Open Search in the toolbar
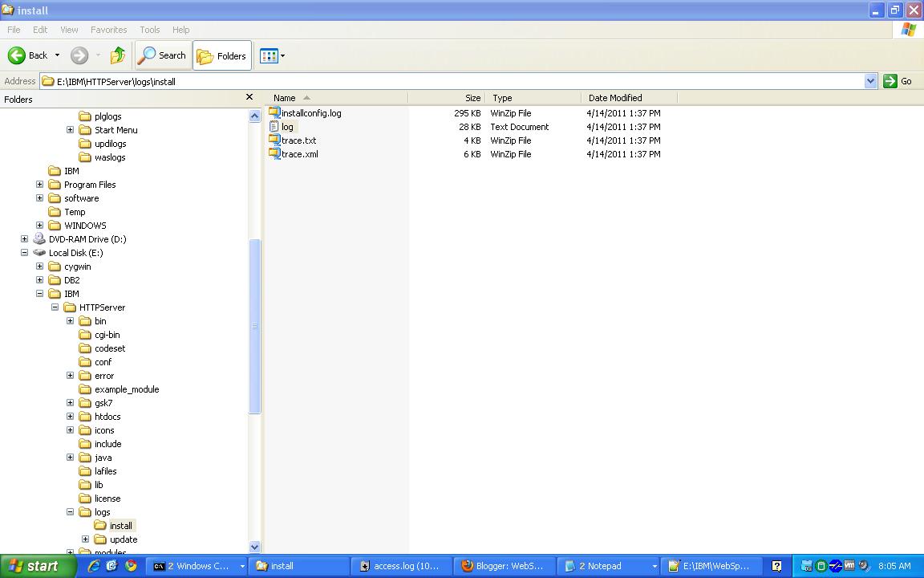924x578 pixels. (164, 55)
